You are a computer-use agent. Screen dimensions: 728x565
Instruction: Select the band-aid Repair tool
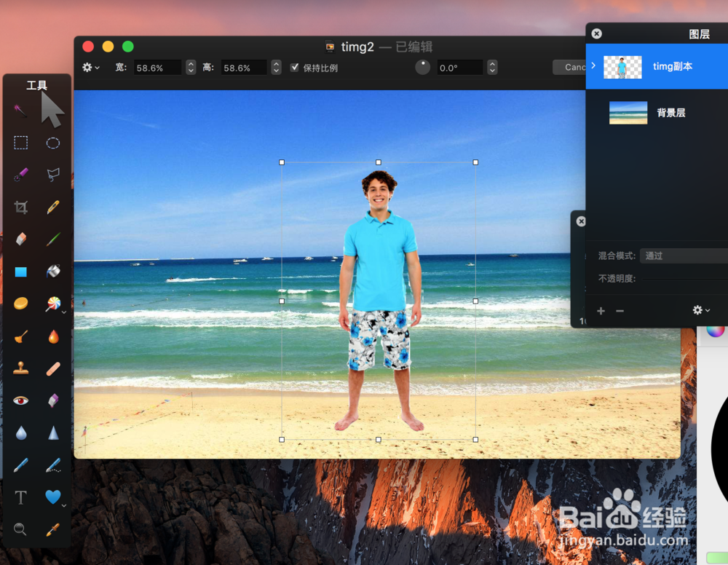click(x=53, y=368)
